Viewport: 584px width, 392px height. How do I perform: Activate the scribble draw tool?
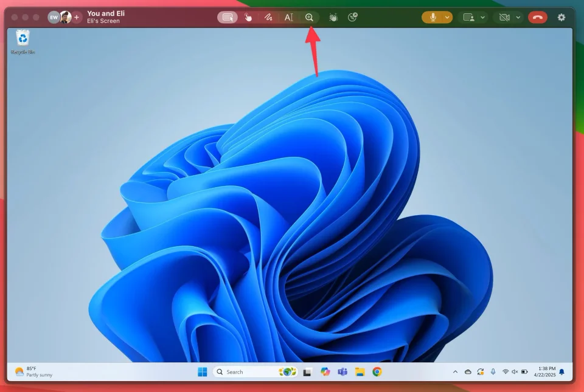tap(268, 18)
